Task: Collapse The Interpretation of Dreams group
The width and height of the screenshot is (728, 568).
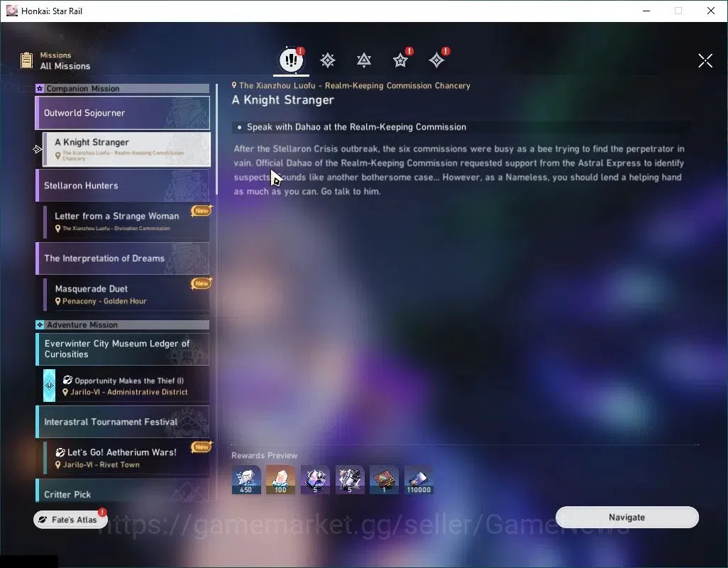Action: 123,258
